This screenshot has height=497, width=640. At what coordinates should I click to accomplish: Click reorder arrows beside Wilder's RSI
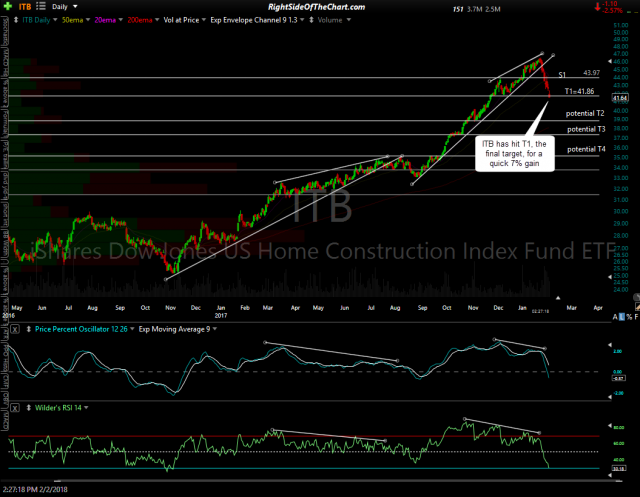coord(29,408)
